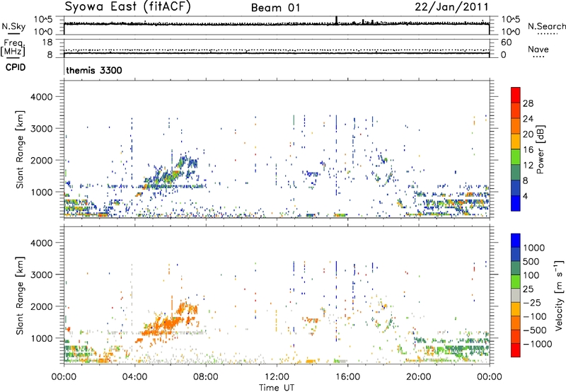Click the noise spike near 15:20 in the sky panel

point(337,21)
